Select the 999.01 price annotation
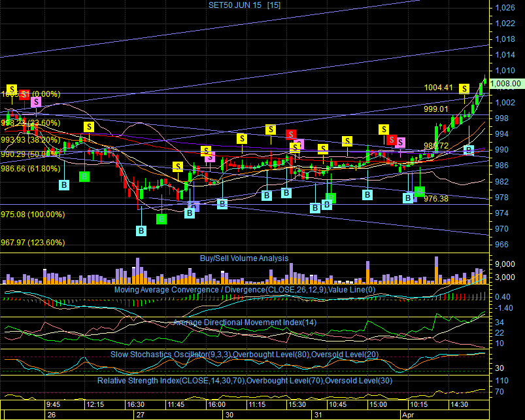 435,109
